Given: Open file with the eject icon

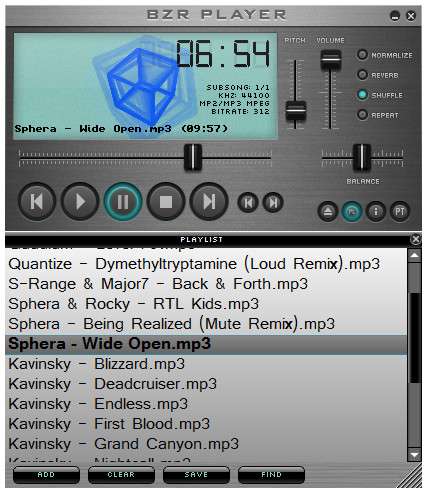Looking at the screenshot, I should [328, 211].
